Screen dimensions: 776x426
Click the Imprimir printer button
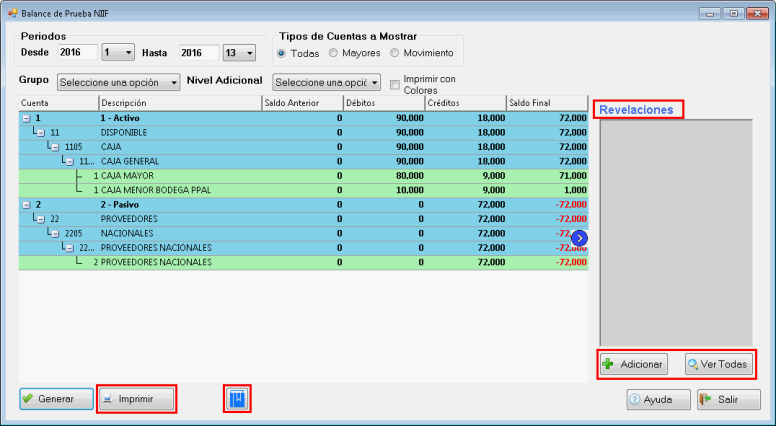136,399
